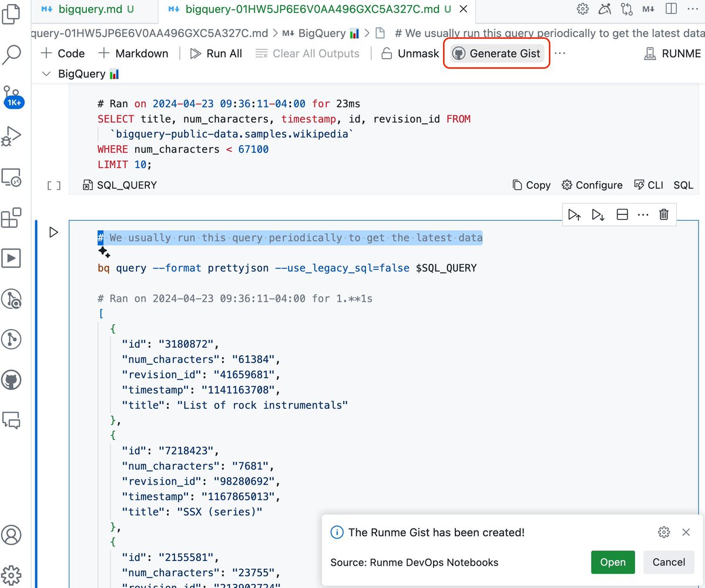Viewport: 705px width, 588px height.
Task: Open the Remote Explorer view
Action: pos(12,177)
